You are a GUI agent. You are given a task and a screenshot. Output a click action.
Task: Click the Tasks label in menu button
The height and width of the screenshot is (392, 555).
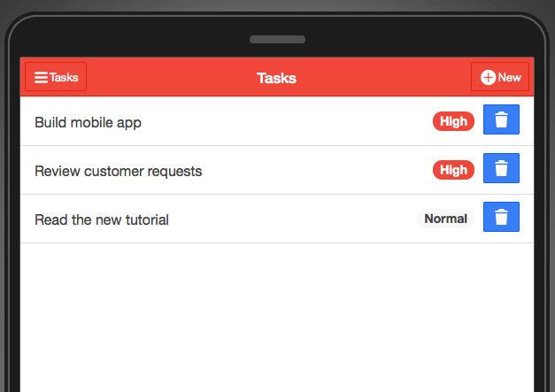coord(64,77)
